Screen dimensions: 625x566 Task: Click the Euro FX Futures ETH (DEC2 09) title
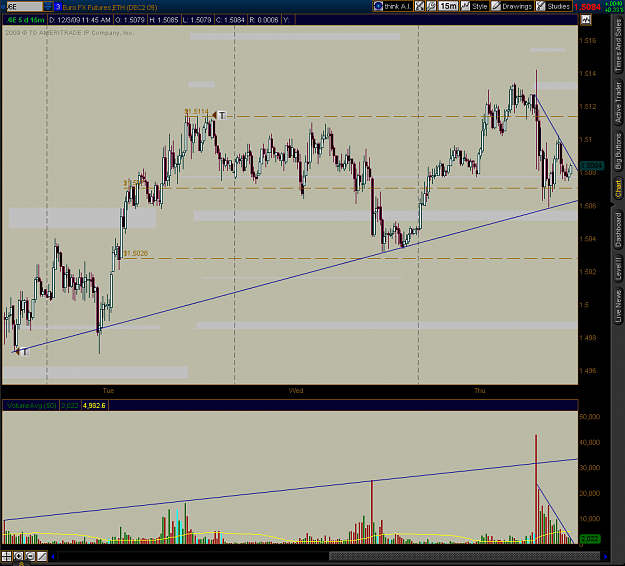click(x=110, y=7)
